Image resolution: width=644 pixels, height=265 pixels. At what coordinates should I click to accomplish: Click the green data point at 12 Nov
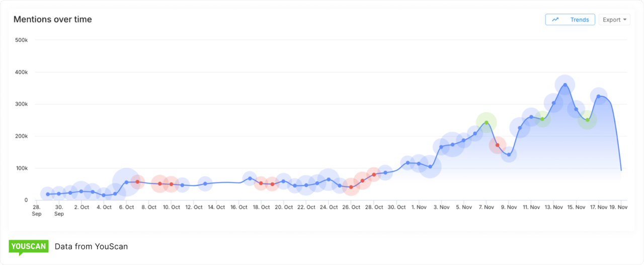coord(542,119)
